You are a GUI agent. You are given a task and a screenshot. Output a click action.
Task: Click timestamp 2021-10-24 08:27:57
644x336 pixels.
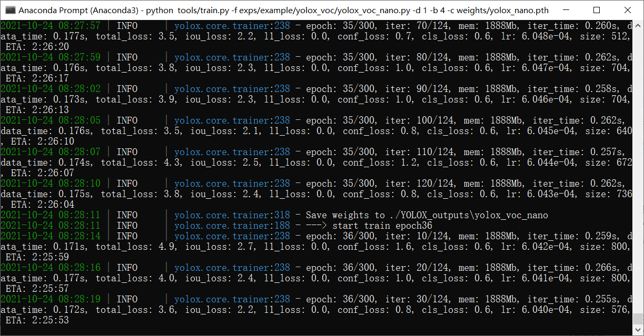(51, 26)
